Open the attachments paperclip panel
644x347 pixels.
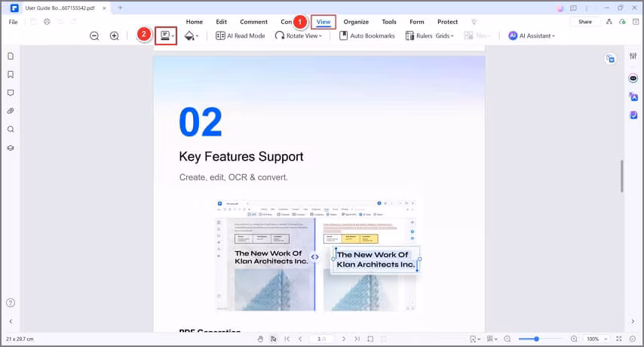tap(11, 111)
